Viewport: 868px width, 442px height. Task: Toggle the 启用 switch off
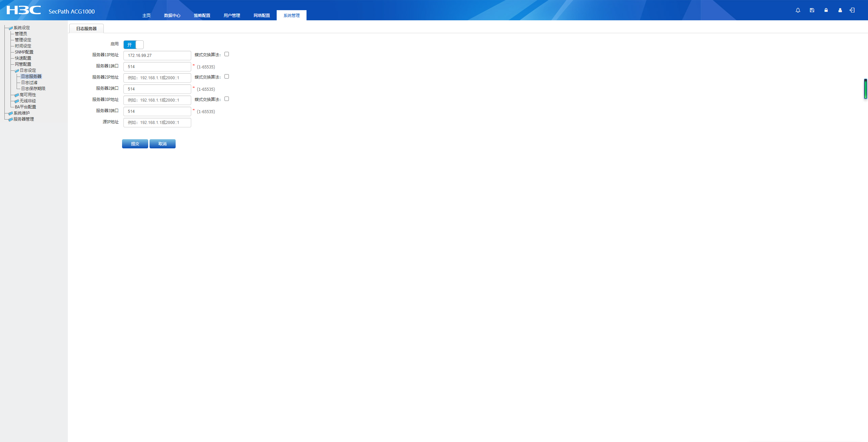click(x=134, y=45)
